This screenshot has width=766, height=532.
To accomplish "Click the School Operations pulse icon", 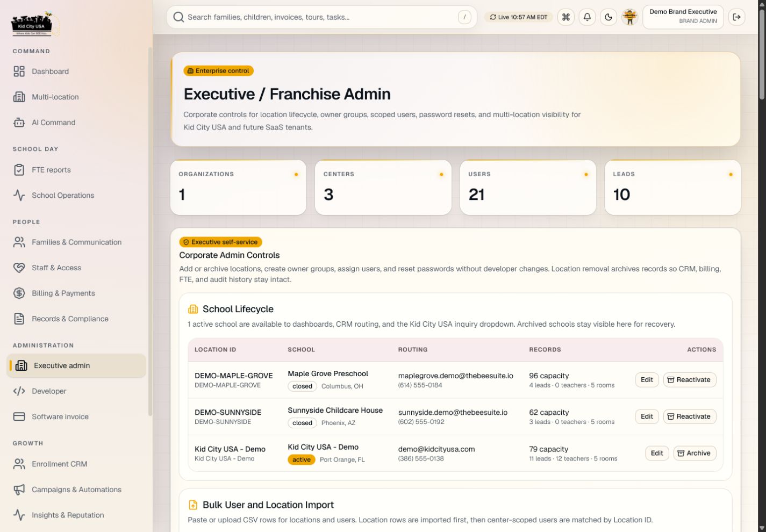I will 19,195.
